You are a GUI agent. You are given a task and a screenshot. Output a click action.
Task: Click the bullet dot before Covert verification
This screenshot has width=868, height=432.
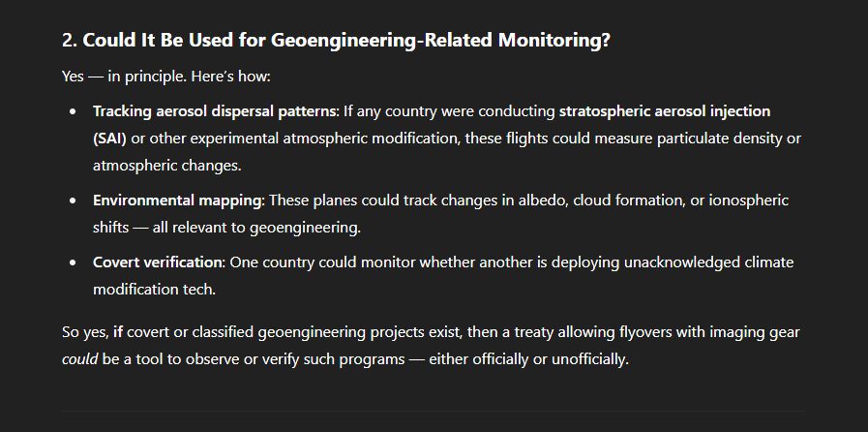tap(74, 262)
